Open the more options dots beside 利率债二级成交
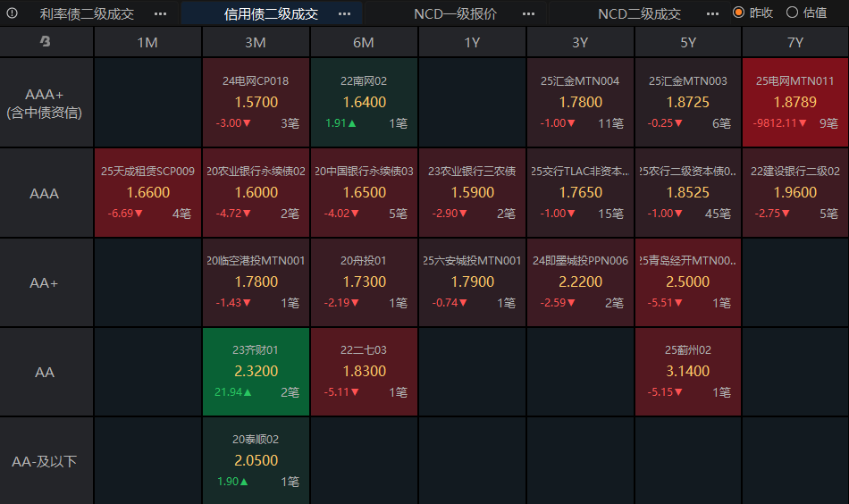This screenshot has width=849, height=504. point(160,13)
